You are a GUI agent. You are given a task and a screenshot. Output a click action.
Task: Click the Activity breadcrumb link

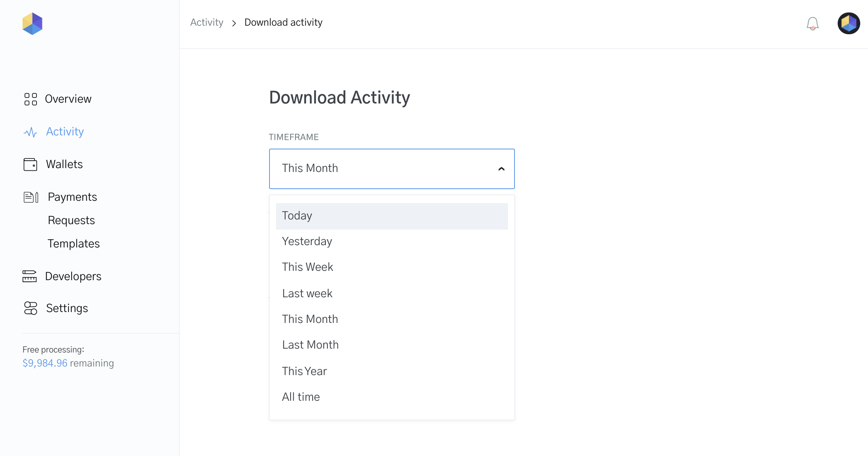click(x=206, y=23)
